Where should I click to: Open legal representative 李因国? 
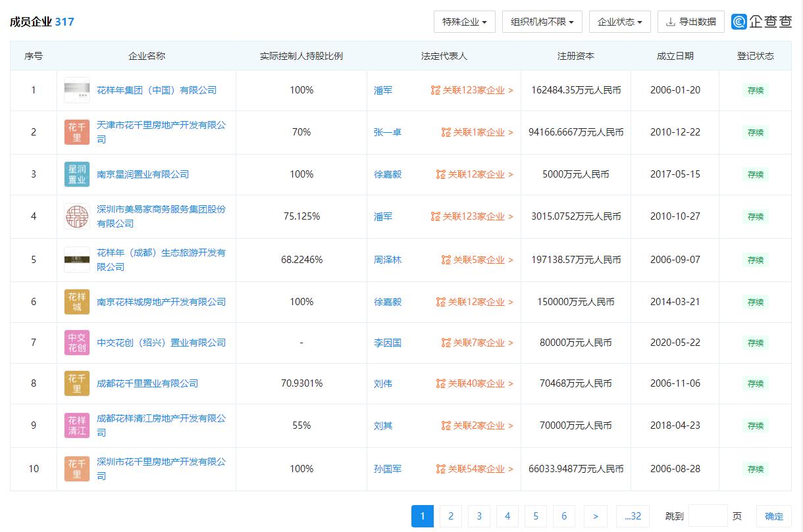pyautogui.click(x=388, y=343)
